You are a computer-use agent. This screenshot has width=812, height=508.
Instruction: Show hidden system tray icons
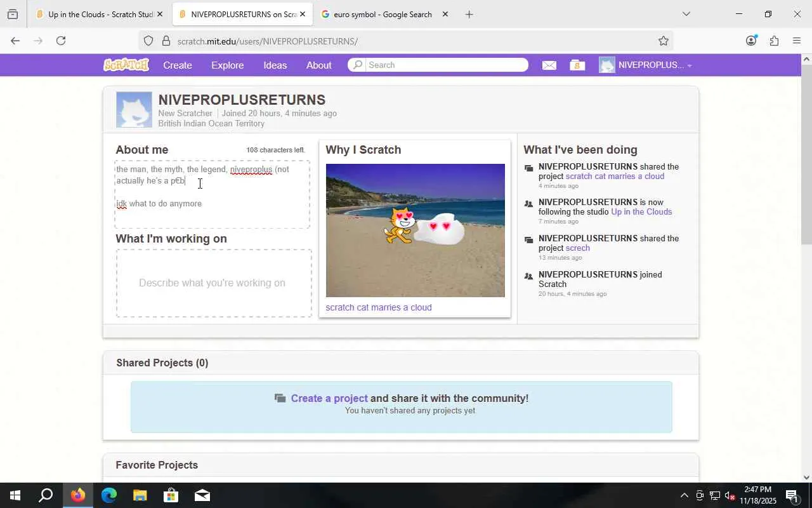pos(684,495)
